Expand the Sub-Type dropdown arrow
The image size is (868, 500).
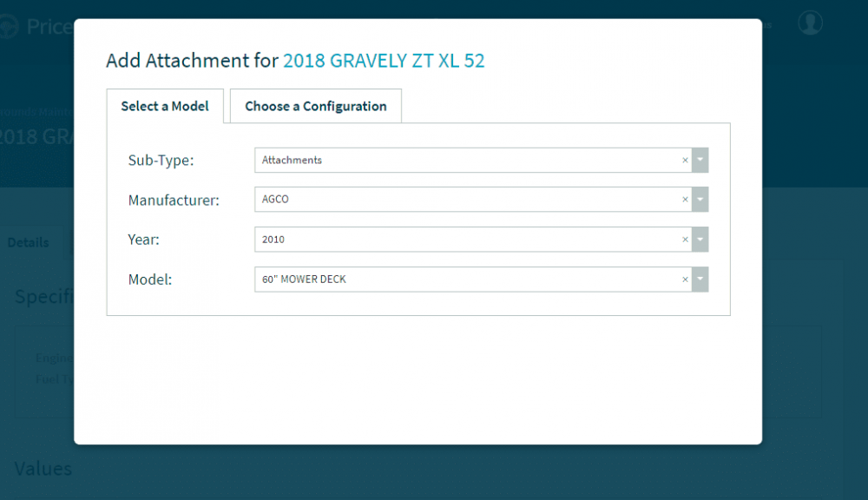coord(700,161)
